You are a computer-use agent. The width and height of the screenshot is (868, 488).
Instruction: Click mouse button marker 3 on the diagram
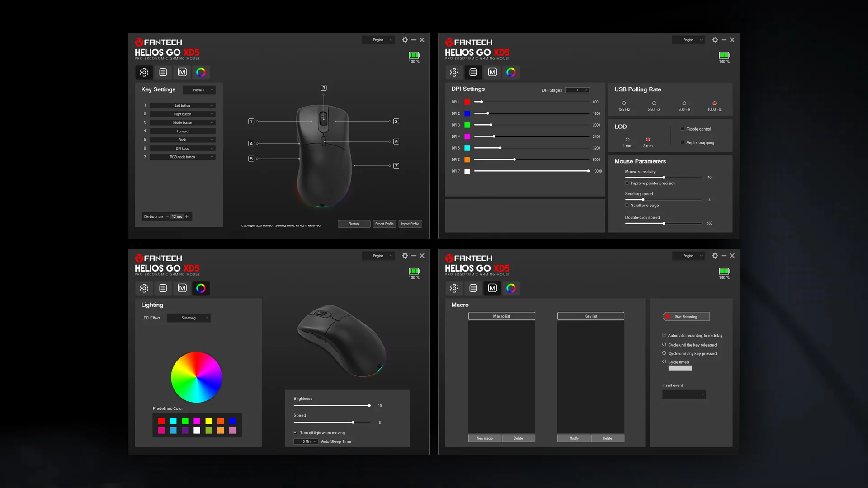point(324,88)
